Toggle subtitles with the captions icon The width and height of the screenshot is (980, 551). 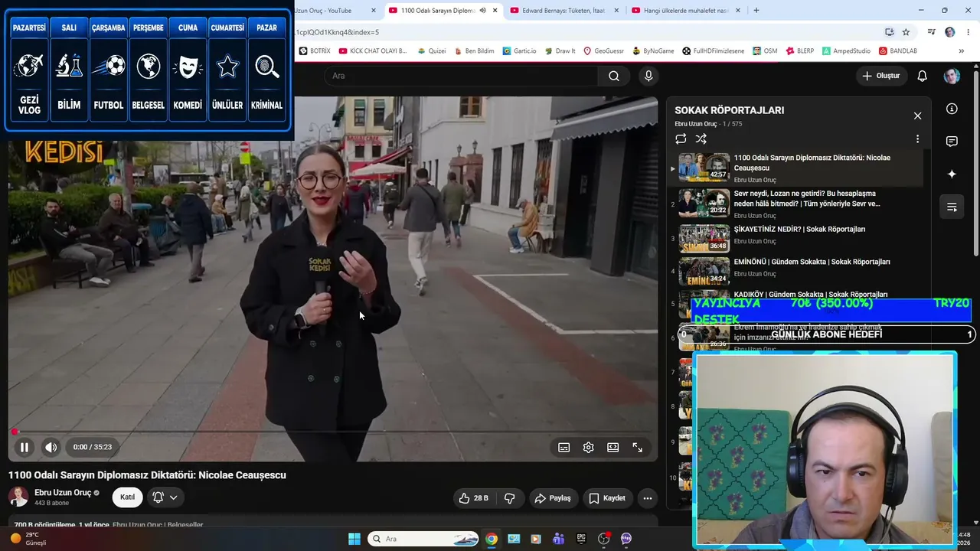(563, 448)
